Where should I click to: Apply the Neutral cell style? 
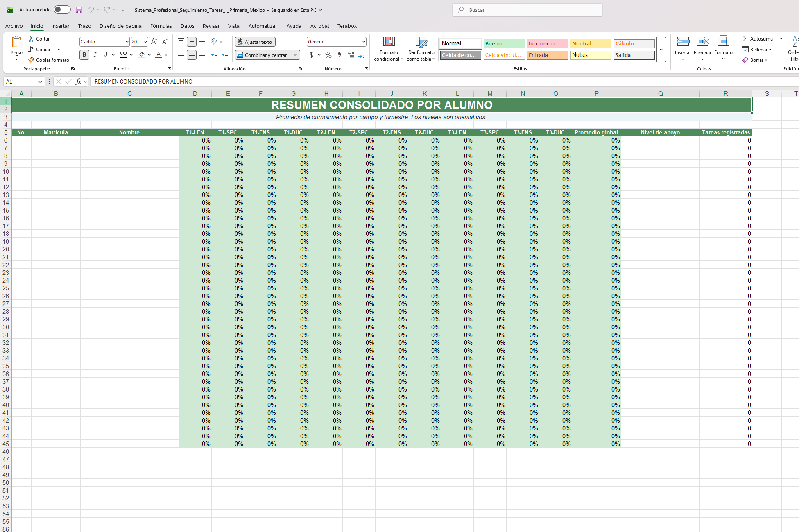pos(591,43)
